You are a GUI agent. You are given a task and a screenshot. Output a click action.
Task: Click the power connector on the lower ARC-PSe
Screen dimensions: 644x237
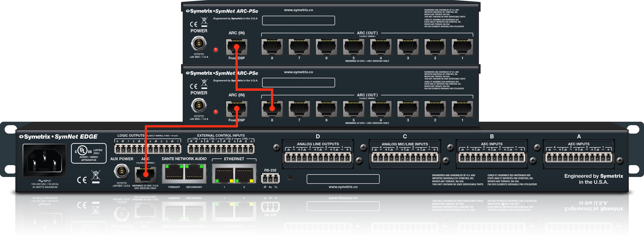pyautogui.click(x=199, y=106)
